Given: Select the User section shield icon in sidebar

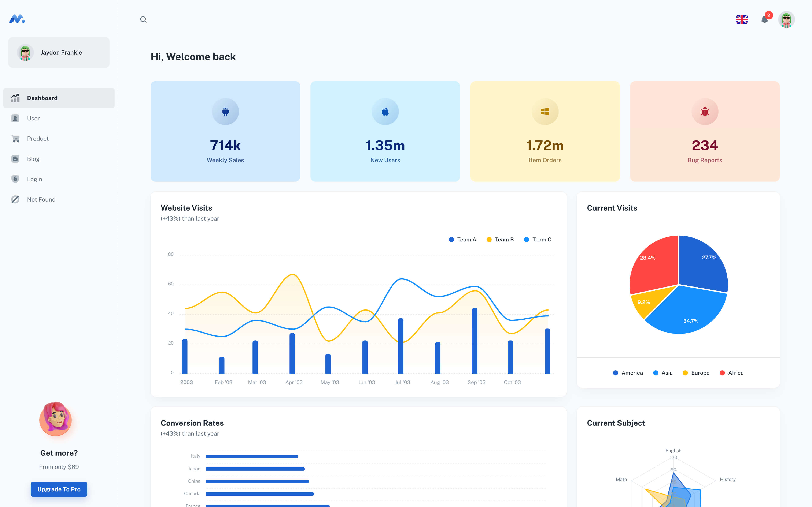Looking at the screenshot, I should pos(15,118).
